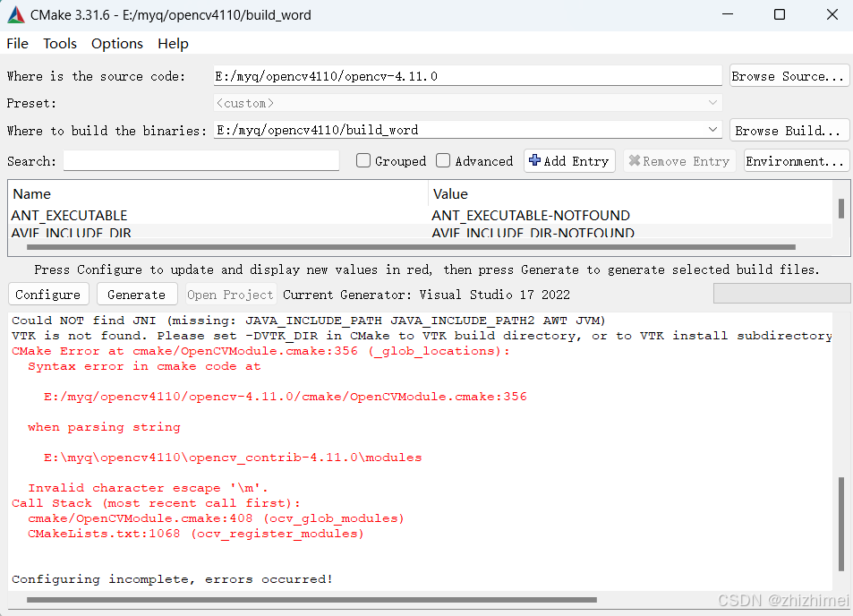Click the Add Entry button
The width and height of the screenshot is (853, 616).
pos(569,161)
